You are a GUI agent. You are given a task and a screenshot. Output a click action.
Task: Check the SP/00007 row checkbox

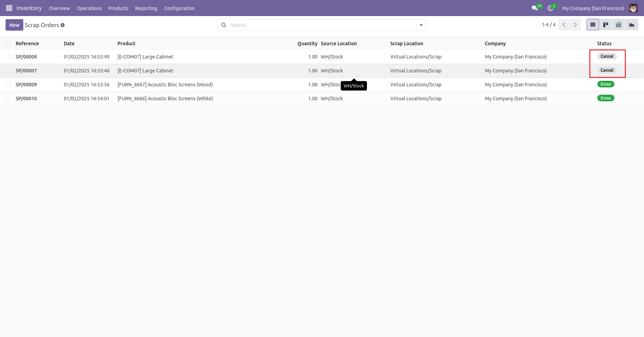coord(8,71)
